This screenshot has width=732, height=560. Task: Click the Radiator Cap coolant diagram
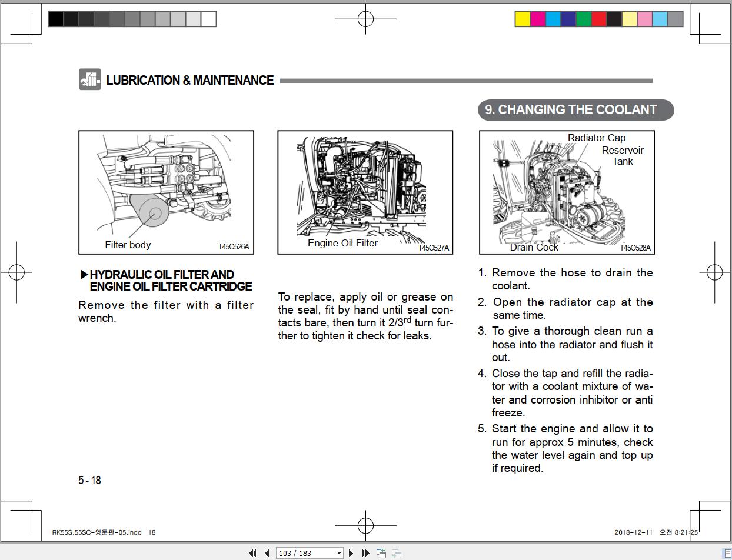(568, 192)
